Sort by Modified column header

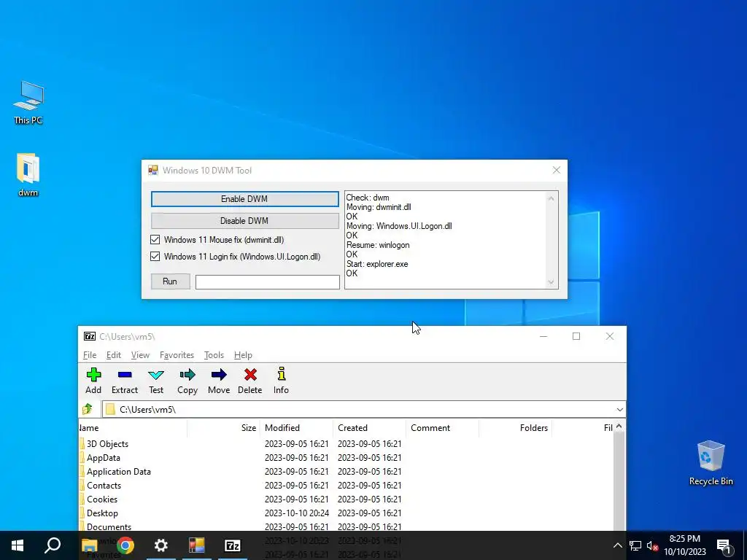click(x=296, y=427)
